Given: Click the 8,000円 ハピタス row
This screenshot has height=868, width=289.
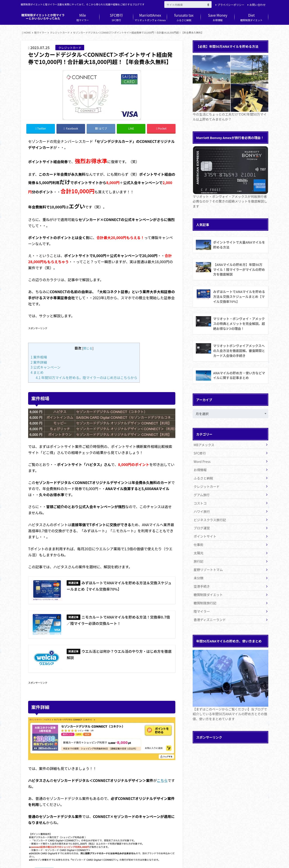Looking at the screenshot, I should pos(102,411).
